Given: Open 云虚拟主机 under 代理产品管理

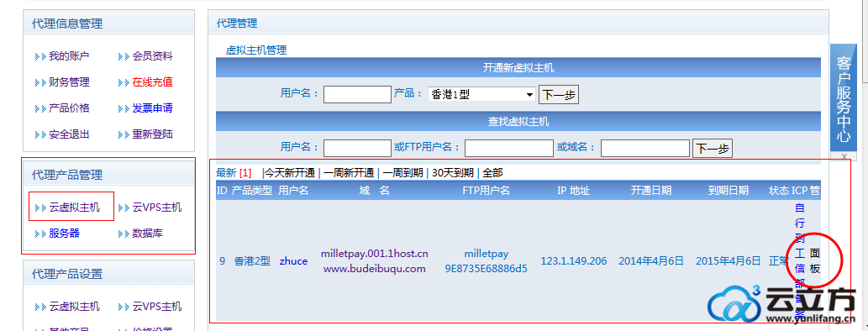Looking at the screenshot, I should click(x=74, y=207).
